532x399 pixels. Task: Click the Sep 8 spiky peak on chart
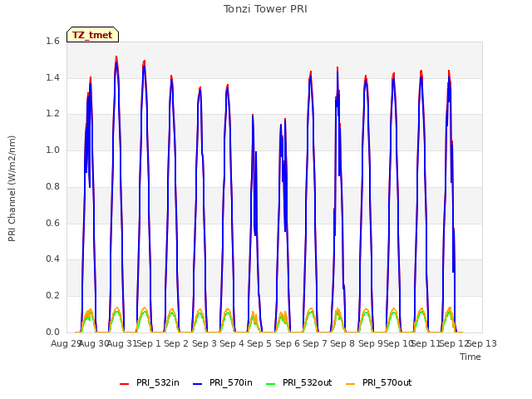click(x=337, y=70)
